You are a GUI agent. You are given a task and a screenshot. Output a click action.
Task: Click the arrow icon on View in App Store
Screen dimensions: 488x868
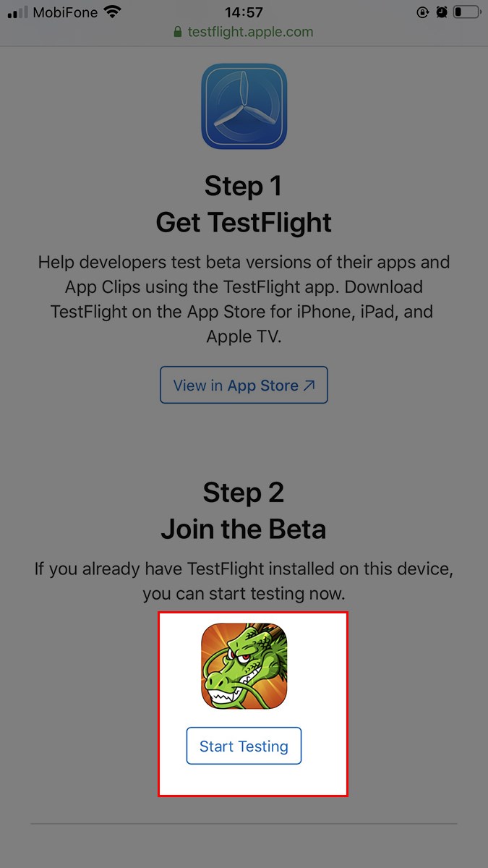[x=309, y=386]
